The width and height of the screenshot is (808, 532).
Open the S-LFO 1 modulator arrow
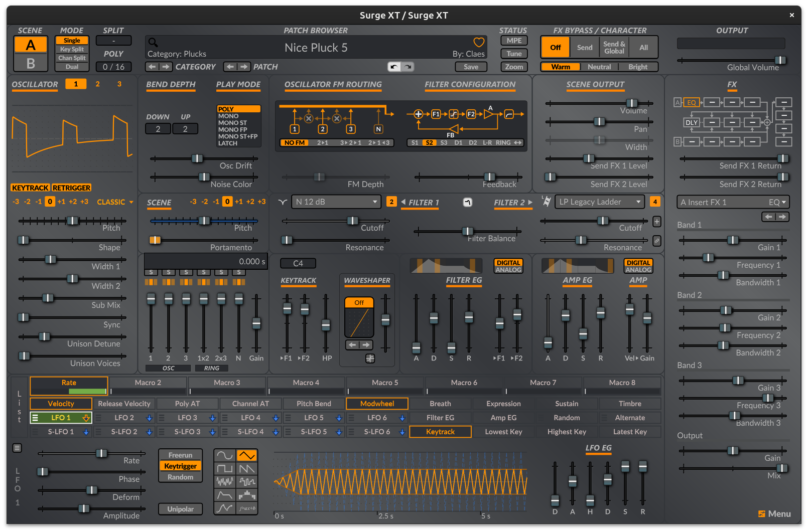tap(86, 432)
